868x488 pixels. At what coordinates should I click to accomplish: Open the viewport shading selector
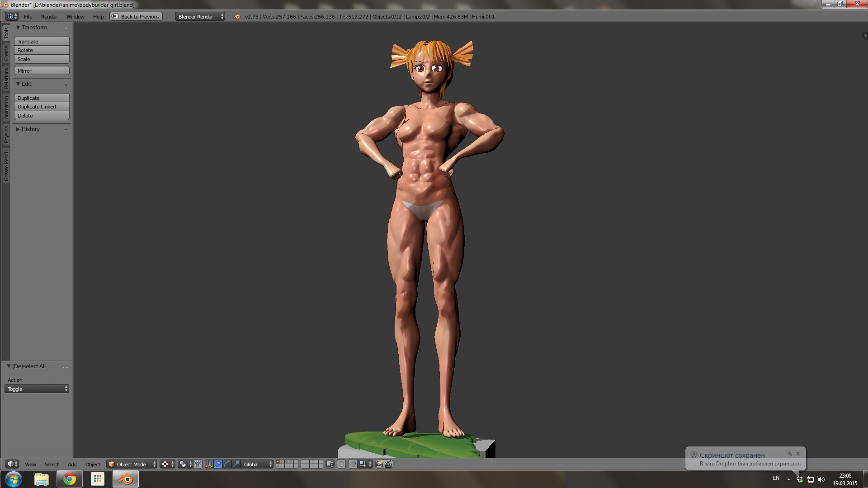coord(167,464)
